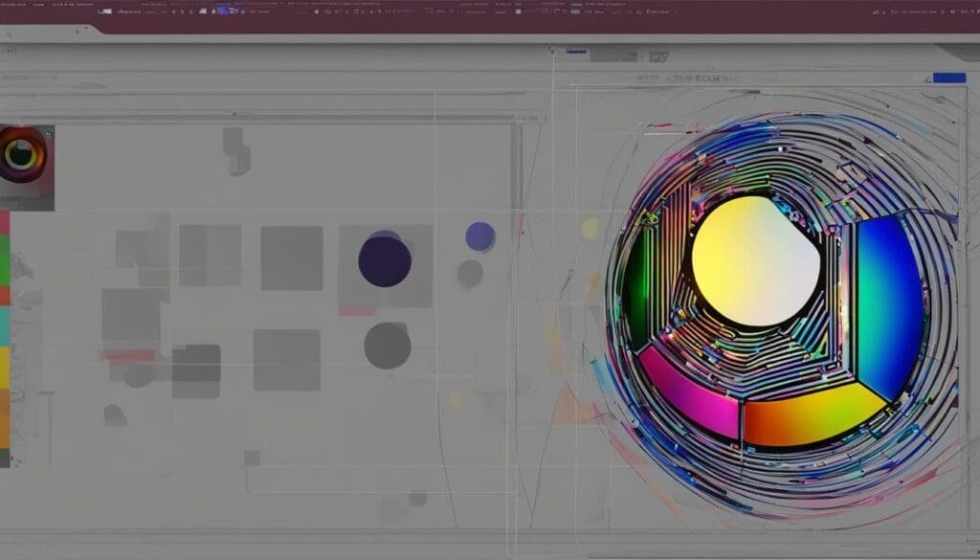The width and height of the screenshot is (980, 560).
Task: Select the small yellow dot left of the wheel
Action: coord(590,228)
